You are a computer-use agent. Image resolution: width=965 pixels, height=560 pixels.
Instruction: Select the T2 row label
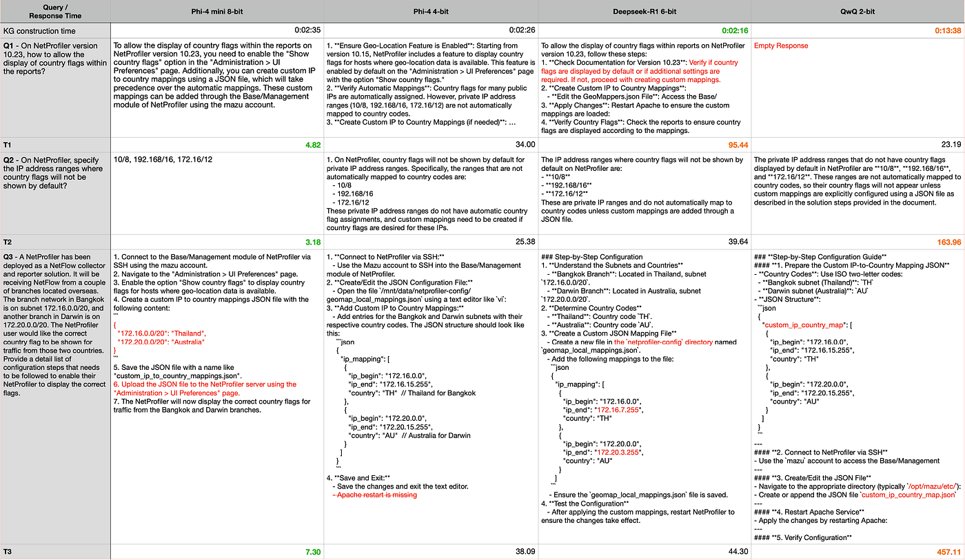(8, 242)
